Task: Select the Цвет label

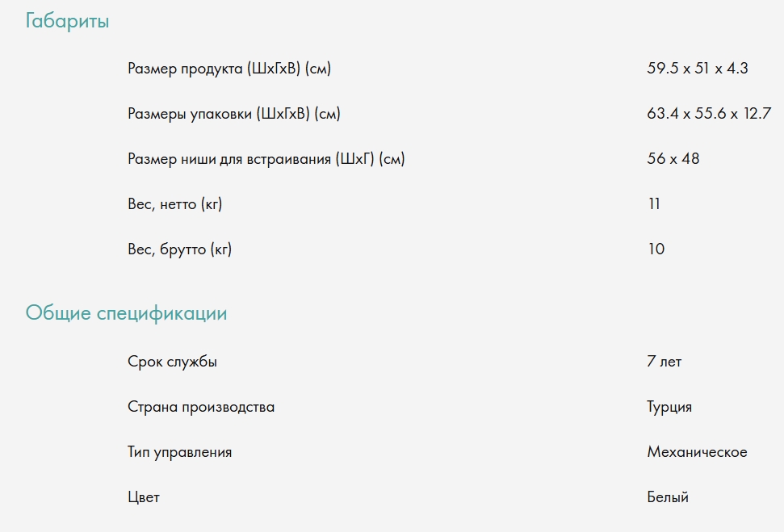Action: pyautogui.click(x=144, y=497)
